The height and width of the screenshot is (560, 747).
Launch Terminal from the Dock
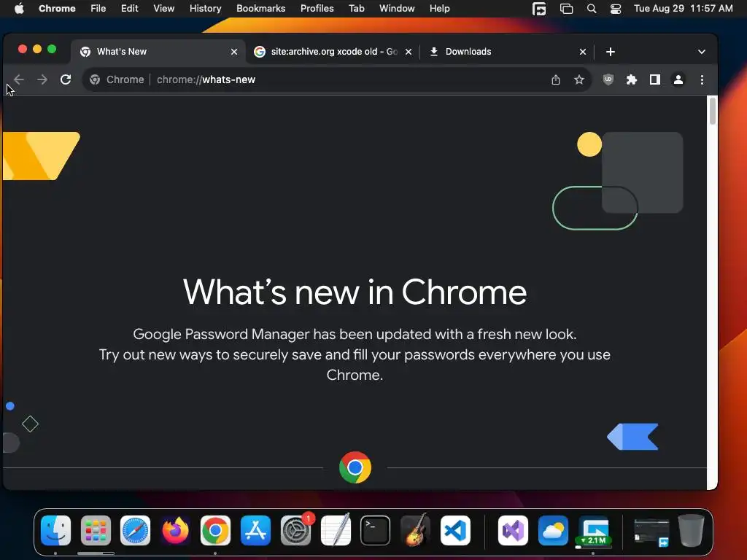pyautogui.click(x=376, y=531)
